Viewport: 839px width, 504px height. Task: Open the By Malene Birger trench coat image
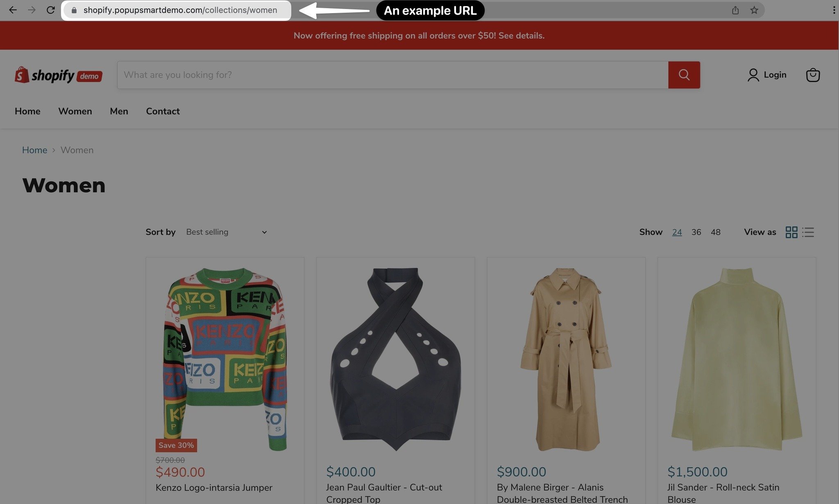(x=566, y=359)
